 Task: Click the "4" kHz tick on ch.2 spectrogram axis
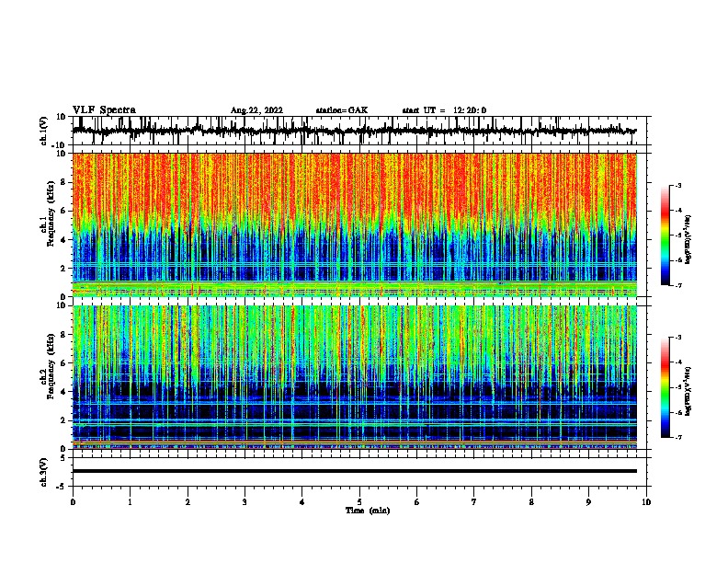pyautogui.click(x=63, y=392)
